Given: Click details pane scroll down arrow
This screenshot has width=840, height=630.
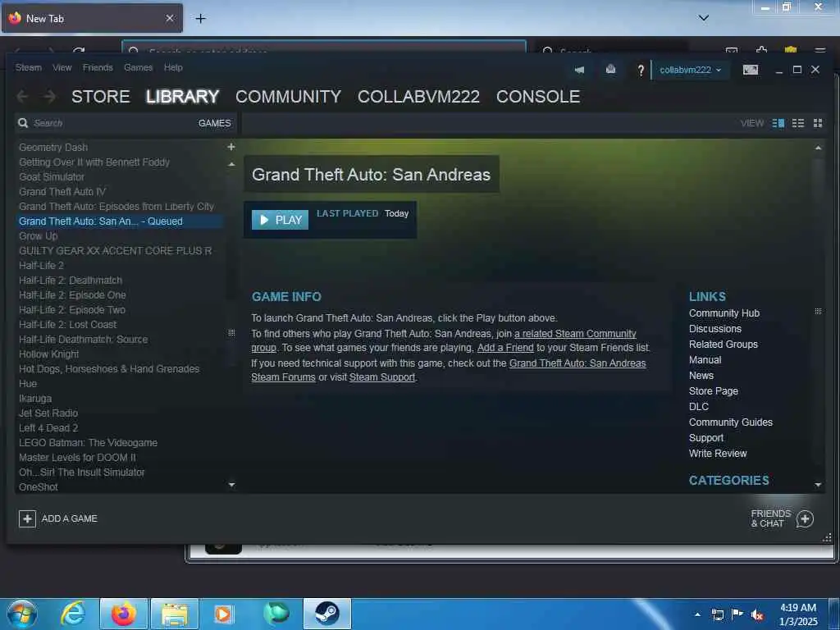Looking at the screenshot, I should coord(818,485).
